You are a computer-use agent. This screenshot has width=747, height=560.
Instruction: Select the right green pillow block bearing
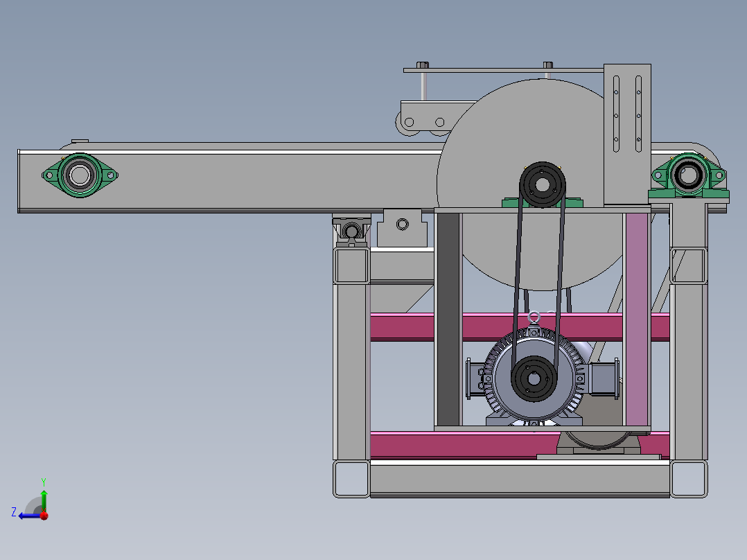[x=688, y=175]
